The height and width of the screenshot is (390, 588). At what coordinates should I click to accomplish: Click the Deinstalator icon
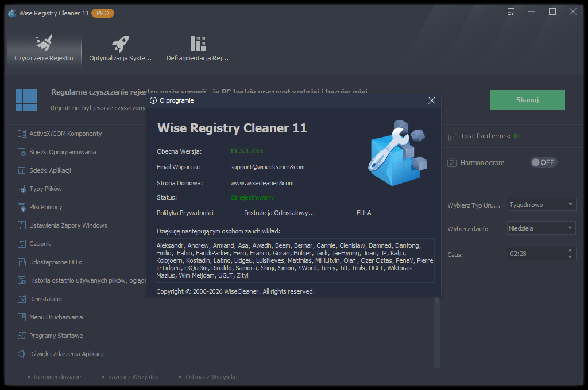pos(22,299)
